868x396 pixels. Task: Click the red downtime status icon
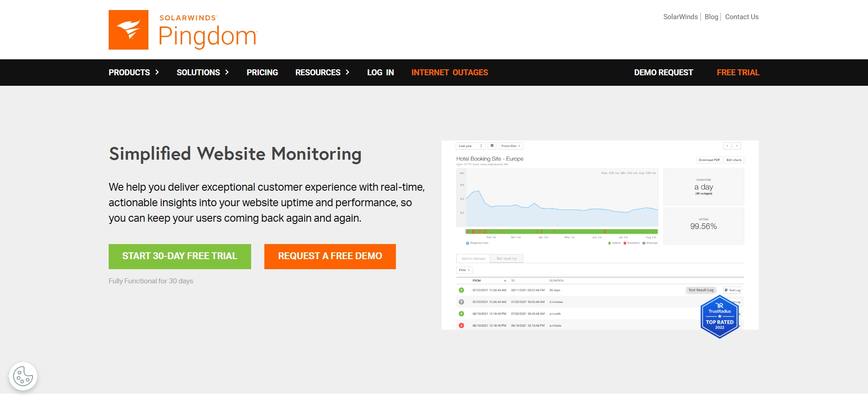pos(461,326)
